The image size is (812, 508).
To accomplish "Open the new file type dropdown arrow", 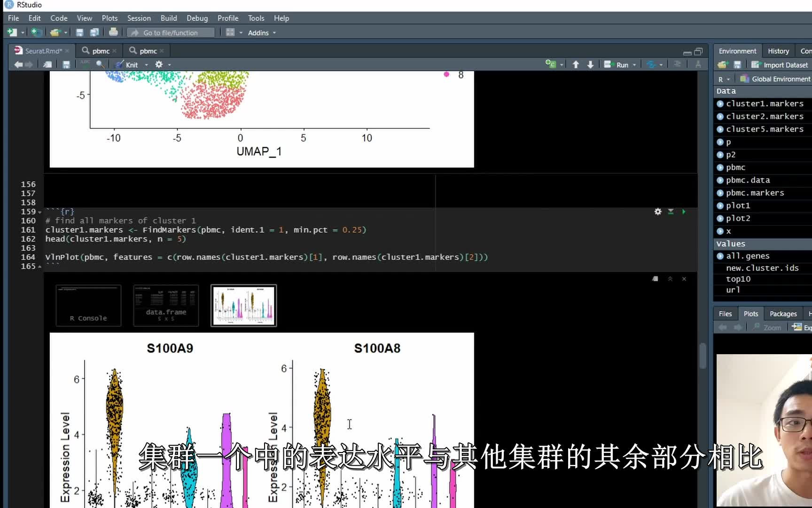I will [23, 33].
